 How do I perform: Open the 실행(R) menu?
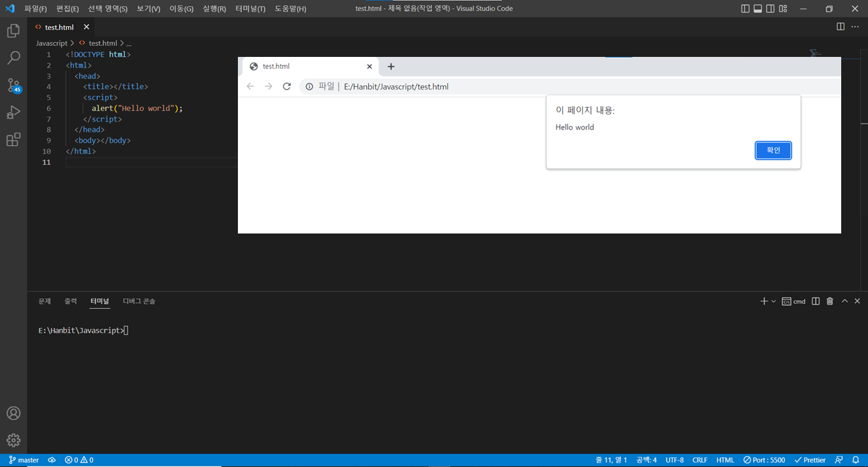214,9
